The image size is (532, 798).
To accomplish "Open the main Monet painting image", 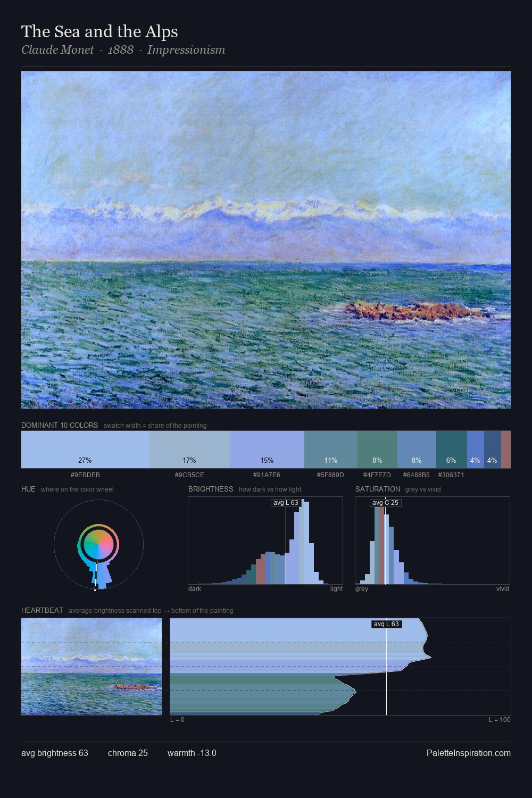I will (x=266, y=240).
